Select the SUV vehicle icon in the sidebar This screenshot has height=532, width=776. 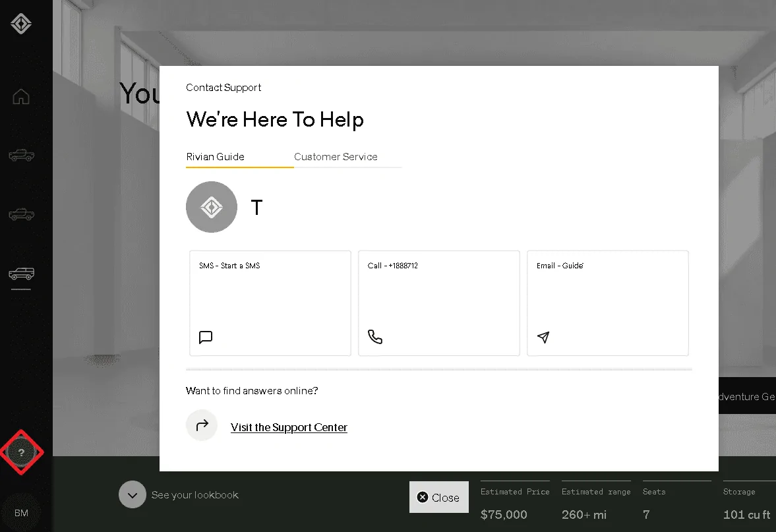point(21,273)
